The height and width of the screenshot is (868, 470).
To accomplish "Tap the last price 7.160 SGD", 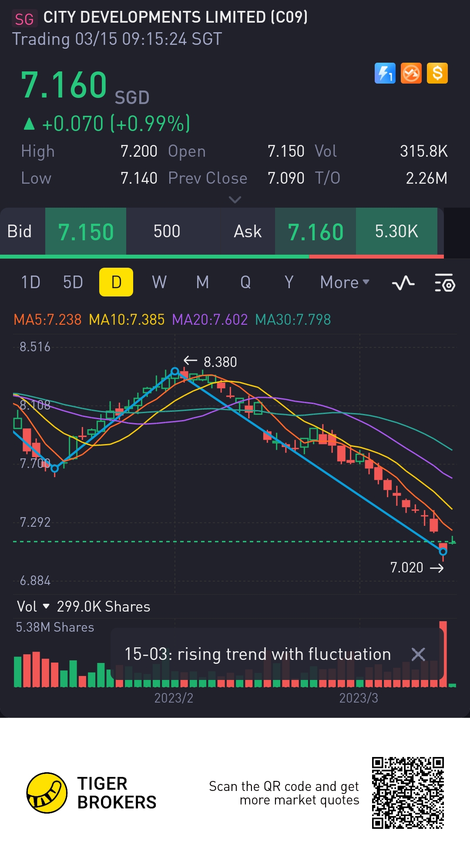I will 85,86.
